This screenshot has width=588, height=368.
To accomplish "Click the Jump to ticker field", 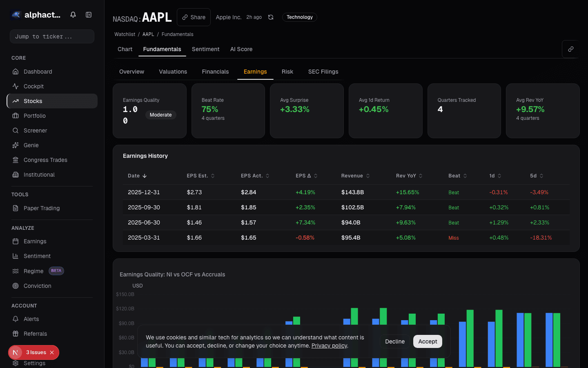I will click(x=52, y=36).
